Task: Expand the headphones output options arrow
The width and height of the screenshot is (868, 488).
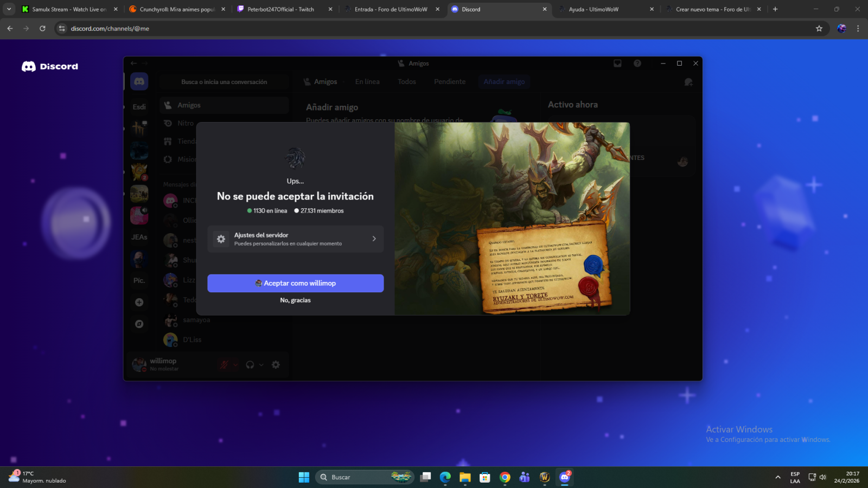Action: (261, 365)
